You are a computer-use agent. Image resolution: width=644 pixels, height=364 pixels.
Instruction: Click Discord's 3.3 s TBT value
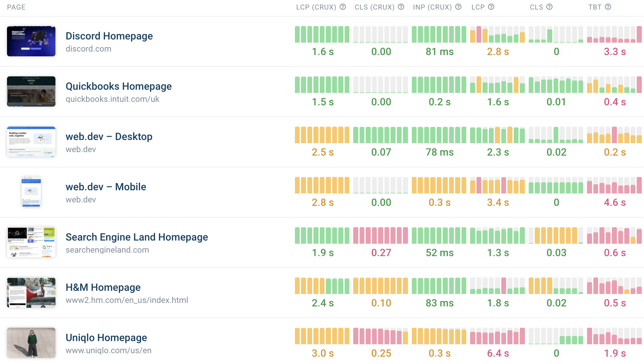(615, 52)
